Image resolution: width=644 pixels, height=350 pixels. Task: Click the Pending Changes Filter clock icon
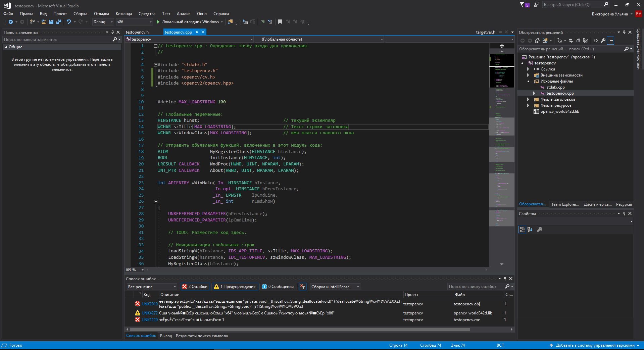click(x=559, y=41)
